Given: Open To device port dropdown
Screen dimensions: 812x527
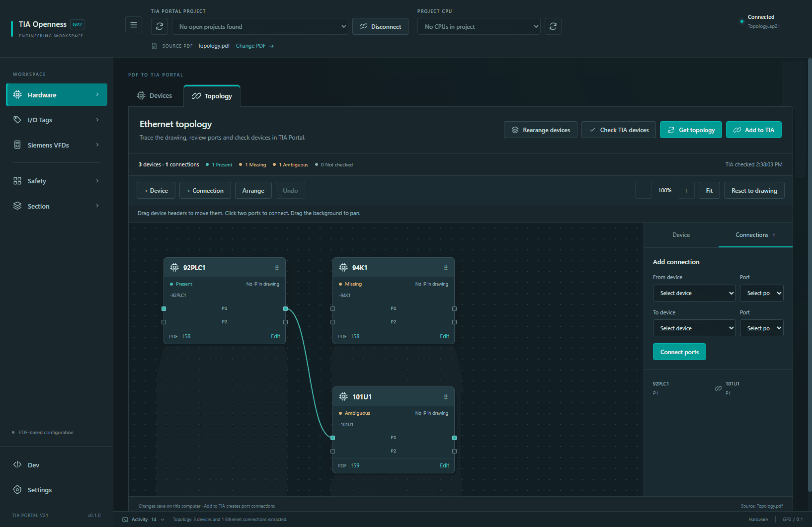Looking at the screenshot, I should coord(762,328).
